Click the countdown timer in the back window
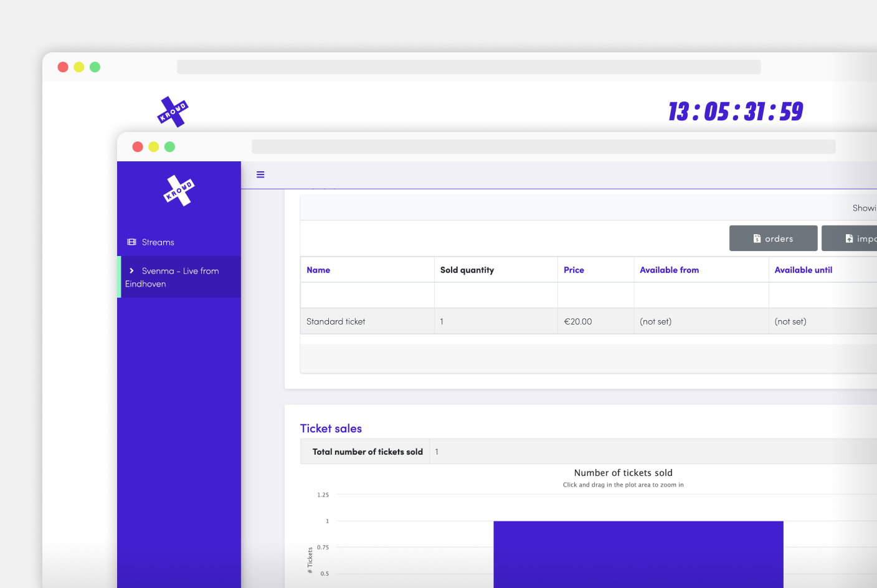 click(736, 111)
